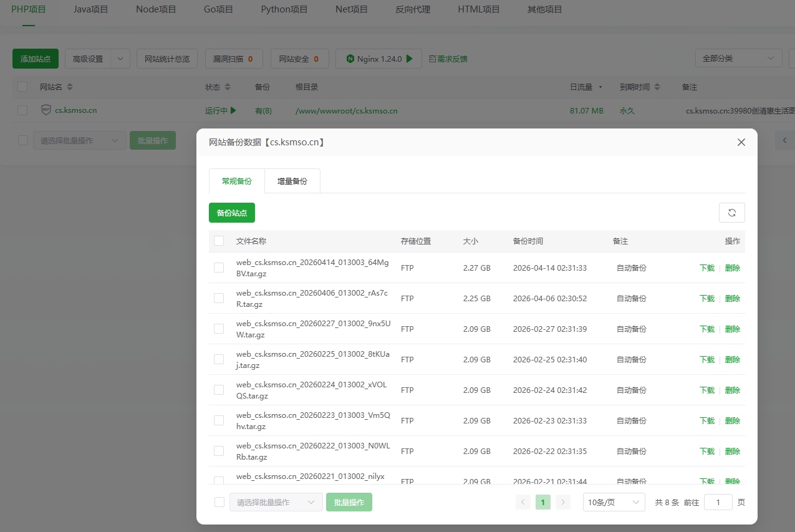This screenshot has width=795, height=532.
Task: Open the Go项目 tab
Action: [x=219, y=9]
